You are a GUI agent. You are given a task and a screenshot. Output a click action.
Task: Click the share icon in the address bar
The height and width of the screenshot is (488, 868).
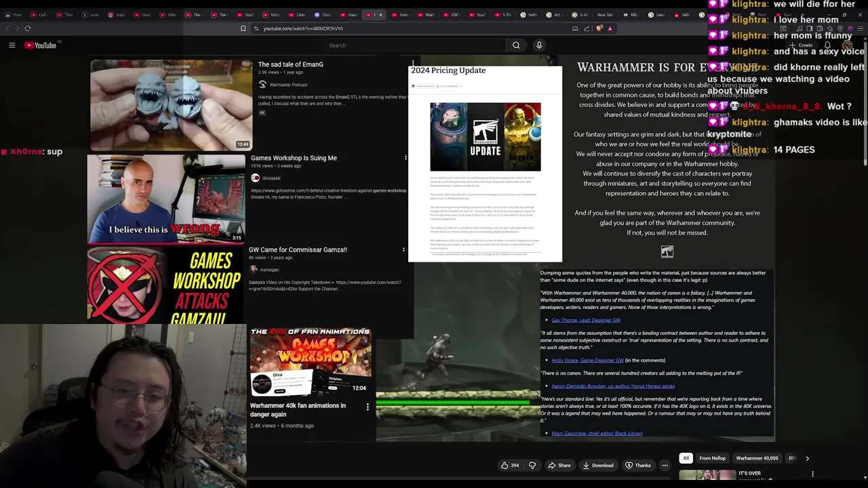(587, 28)
